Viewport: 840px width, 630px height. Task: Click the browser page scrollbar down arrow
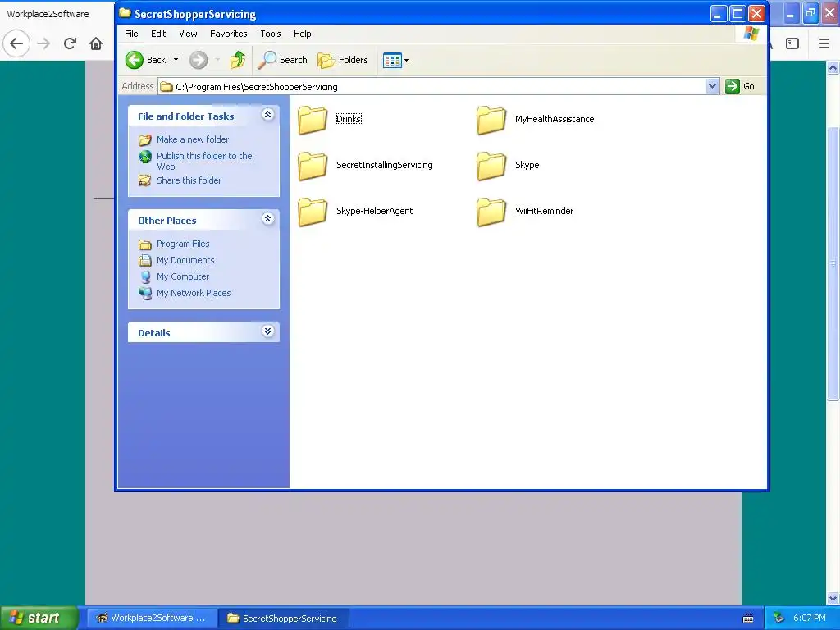pyautogui.click(x=833, y=598)
